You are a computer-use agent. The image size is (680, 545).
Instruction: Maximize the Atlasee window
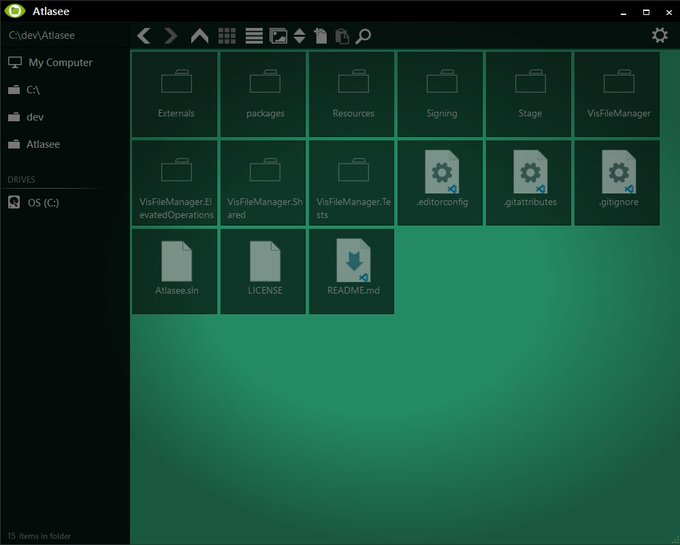[x=646, y=13]
